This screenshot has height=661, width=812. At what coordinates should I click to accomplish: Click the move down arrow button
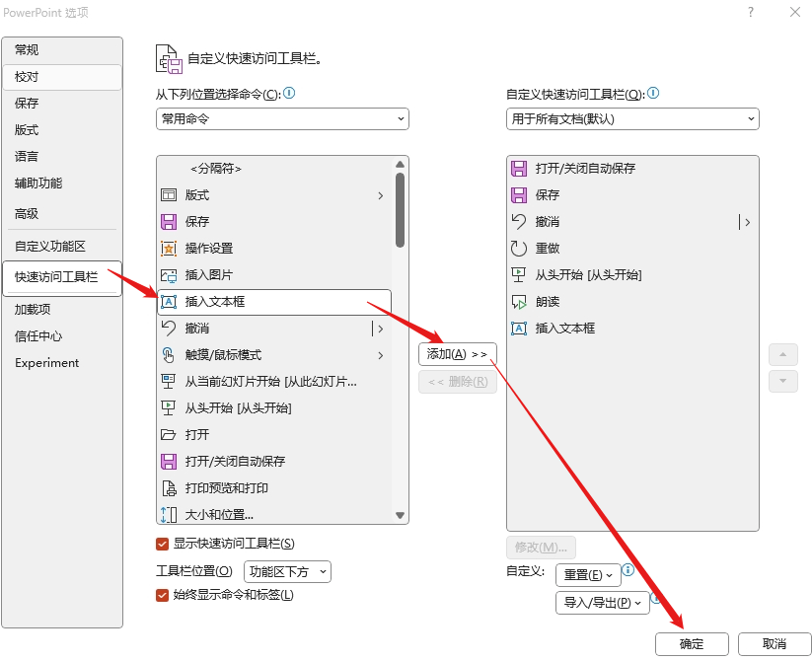[783, 382]
